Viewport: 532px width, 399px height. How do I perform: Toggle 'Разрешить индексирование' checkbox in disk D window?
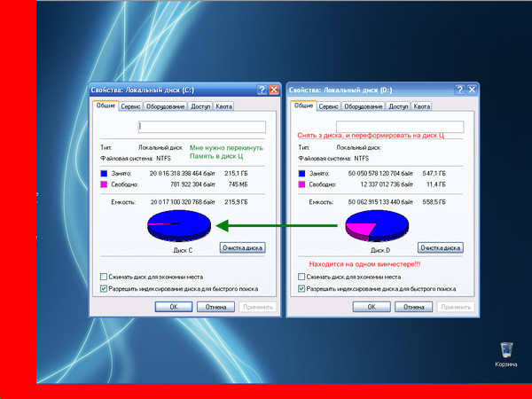pyautogui.click(x=301, y=289)
